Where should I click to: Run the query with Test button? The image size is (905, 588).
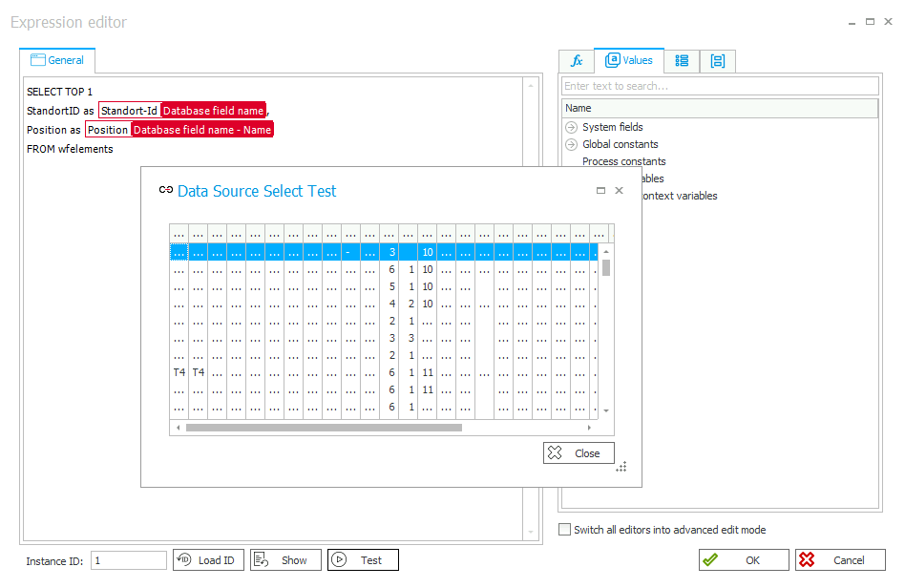362,560
